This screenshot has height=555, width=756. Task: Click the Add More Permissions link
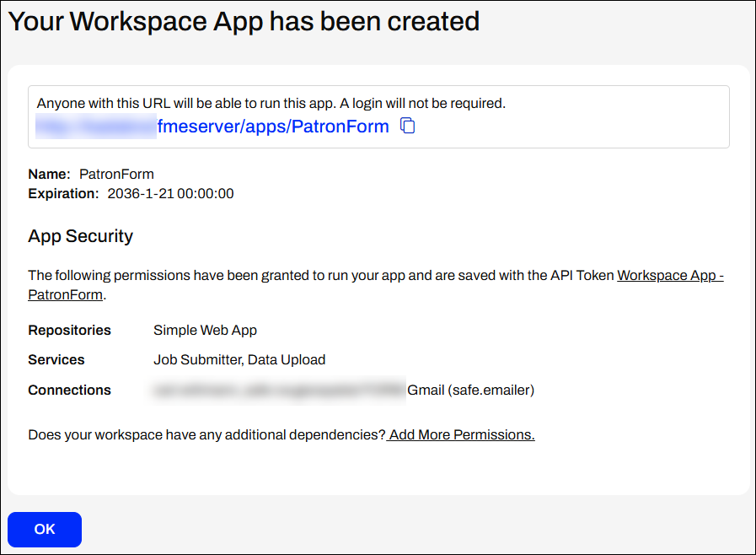point(460,435)
